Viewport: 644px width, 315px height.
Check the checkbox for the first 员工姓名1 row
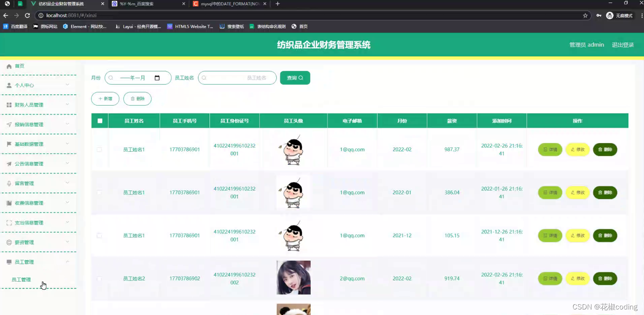[x=99, y=150]
